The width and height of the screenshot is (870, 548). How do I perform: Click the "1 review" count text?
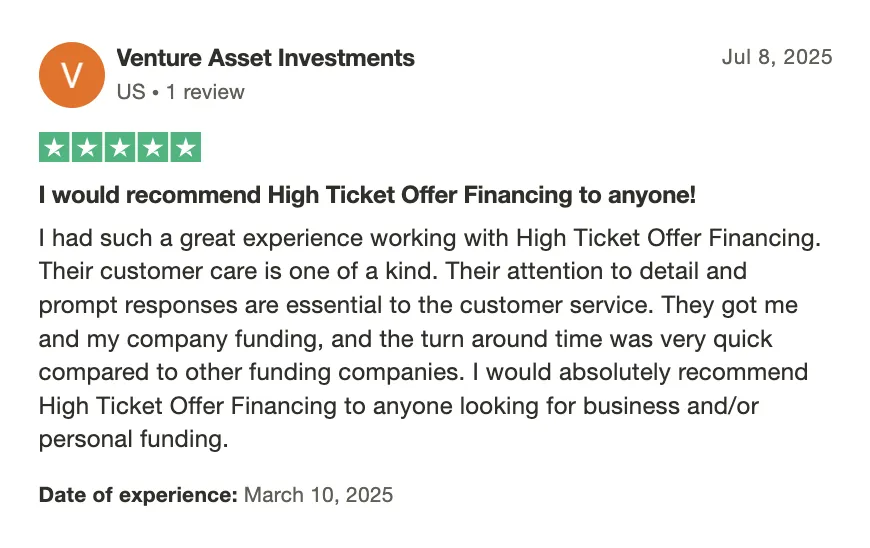click(x=205, y=92)
